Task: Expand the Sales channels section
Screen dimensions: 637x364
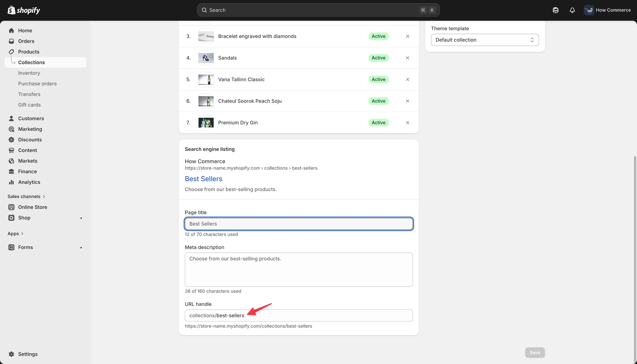Action: [26, 196]
